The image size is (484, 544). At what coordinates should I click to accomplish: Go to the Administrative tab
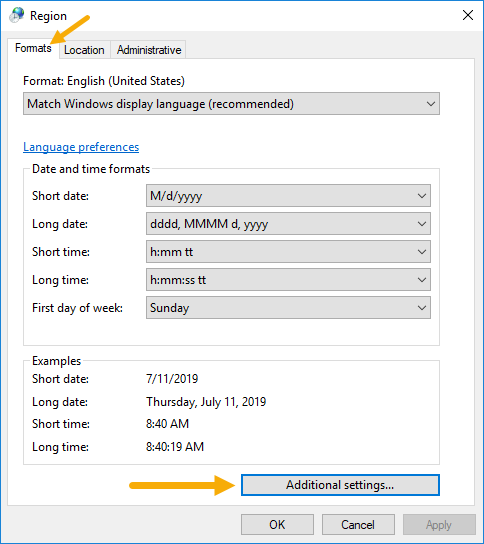click(149, 50)
